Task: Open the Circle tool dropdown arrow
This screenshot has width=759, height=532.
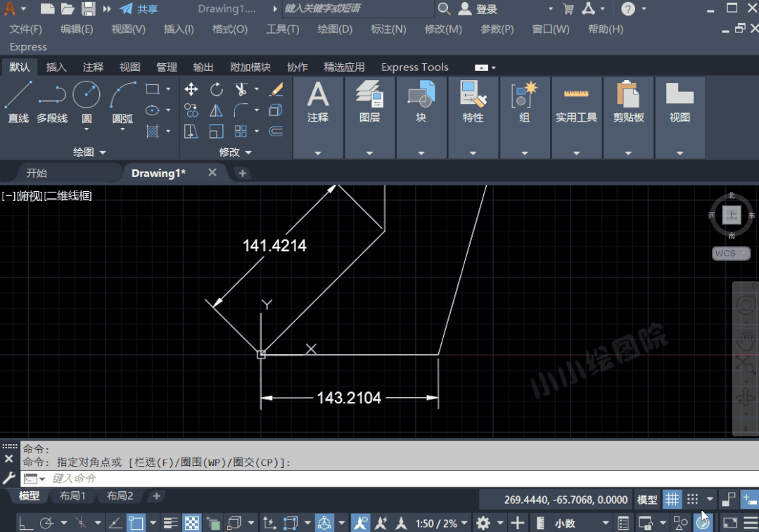Action: [87, 129]
